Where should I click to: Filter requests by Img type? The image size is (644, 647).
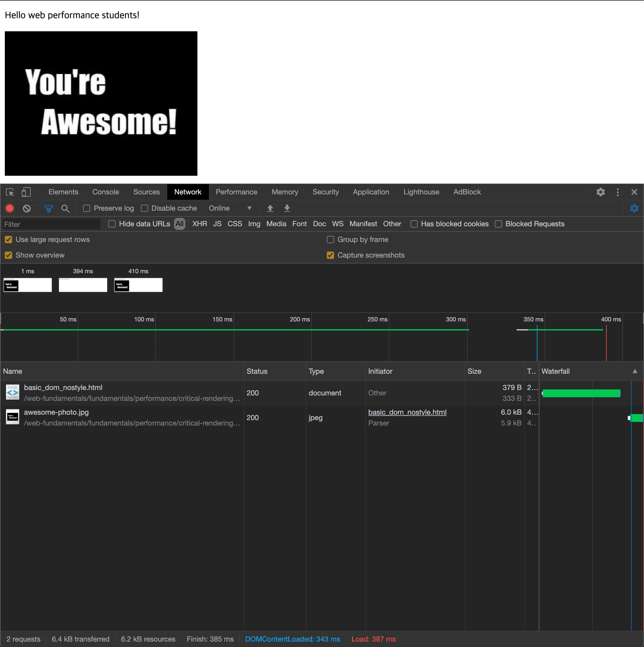tap(254, 224)
